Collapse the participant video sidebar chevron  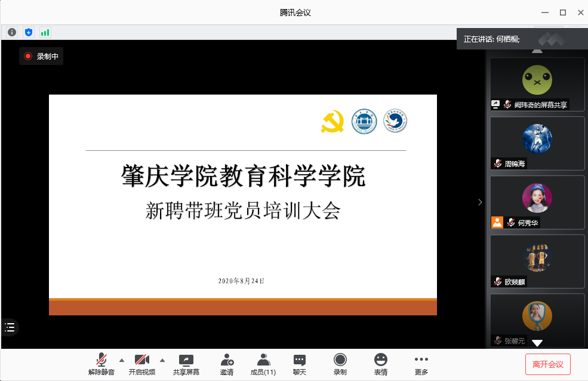click(x=480, y=202)
